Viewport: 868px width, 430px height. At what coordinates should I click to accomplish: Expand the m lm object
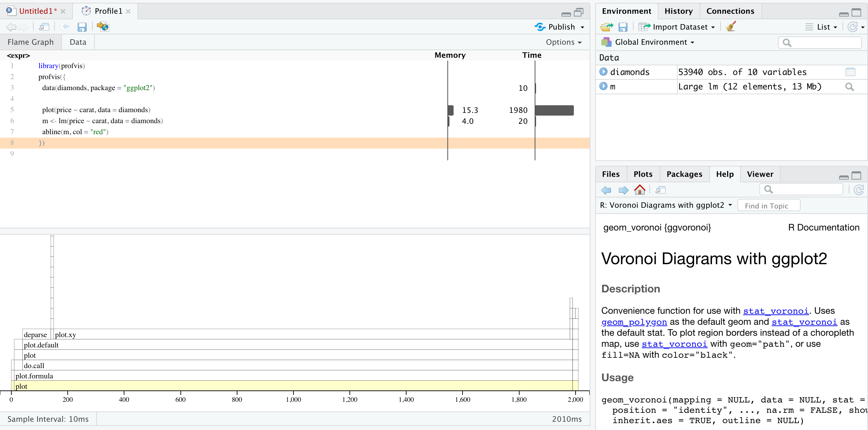603,86
